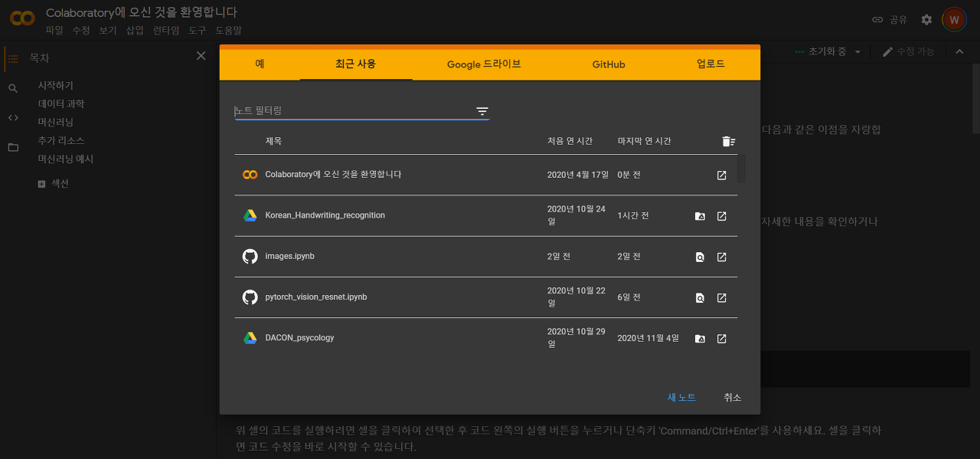Open the table of contents sidebar icon

click(13, 57)
